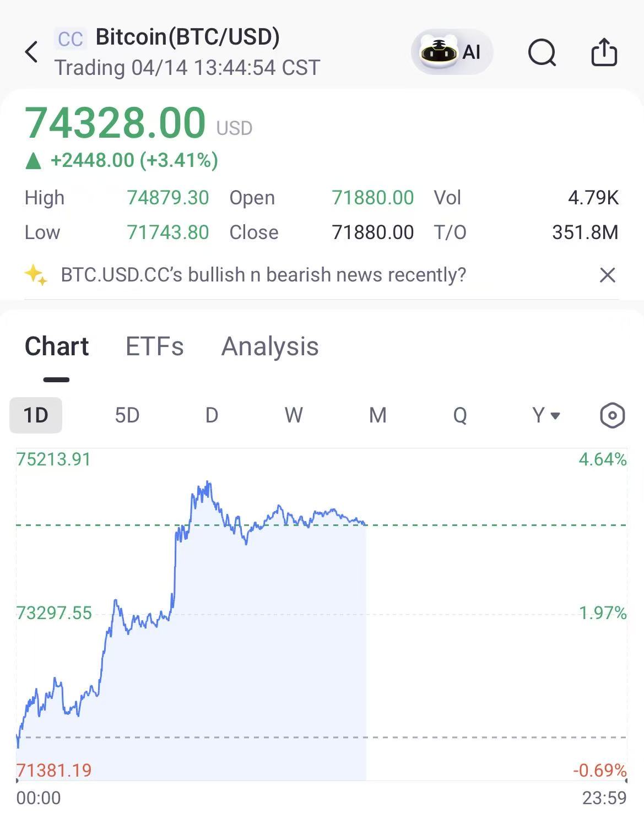Screen dimensions: 644x813
Task: Select the D daily candle period
Action: click(212, 415)
